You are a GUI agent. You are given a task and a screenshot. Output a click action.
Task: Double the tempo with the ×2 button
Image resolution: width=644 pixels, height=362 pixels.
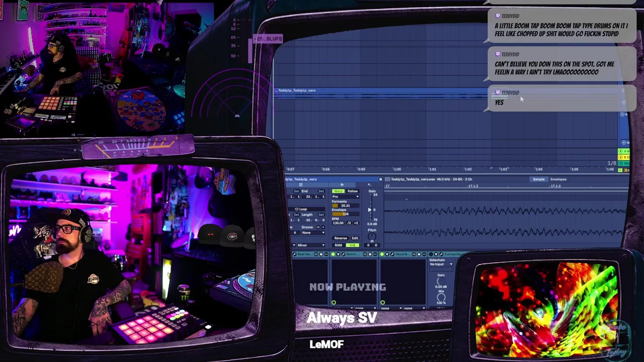tap(356, 223)
